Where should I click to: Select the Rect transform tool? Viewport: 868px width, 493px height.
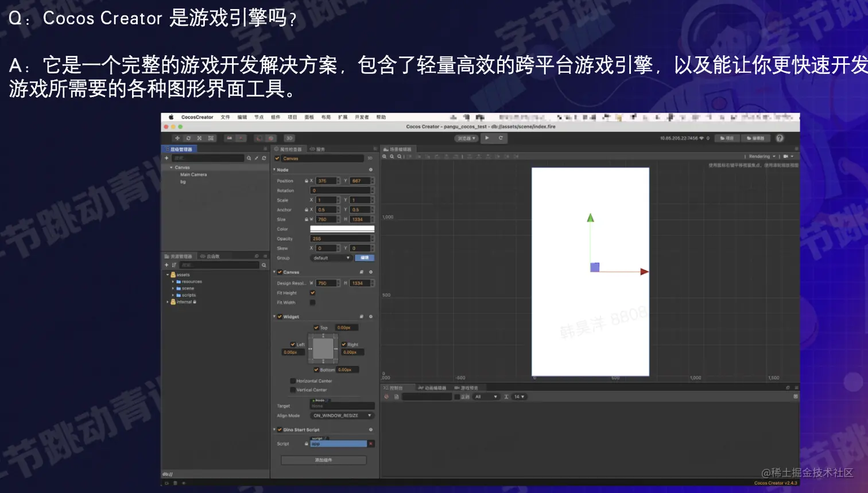coord(211,138)
